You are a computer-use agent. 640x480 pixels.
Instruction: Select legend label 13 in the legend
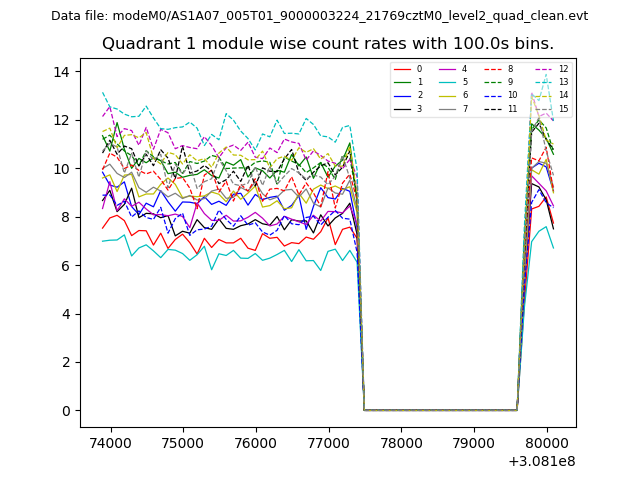point(563,82)
